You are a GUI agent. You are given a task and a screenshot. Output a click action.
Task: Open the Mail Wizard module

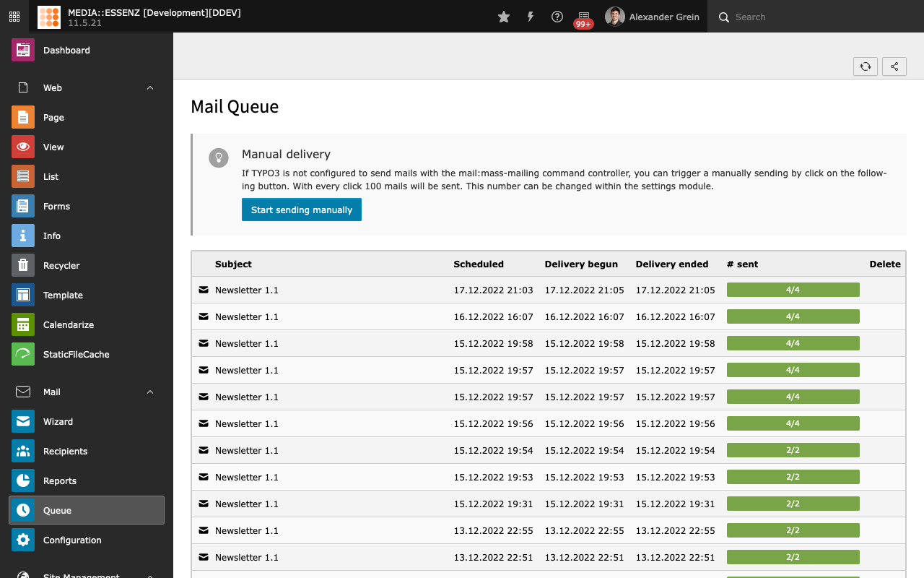(87, 421)
